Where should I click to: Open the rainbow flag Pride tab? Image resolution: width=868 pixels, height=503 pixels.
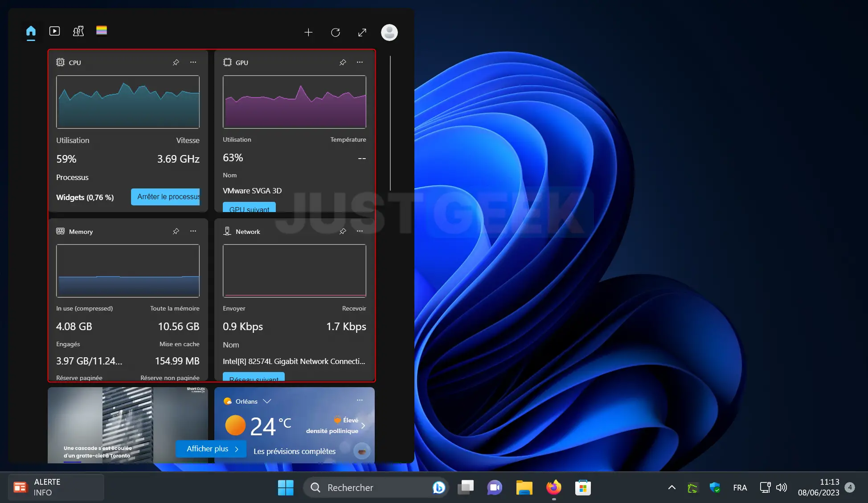(x=102, y=31)
